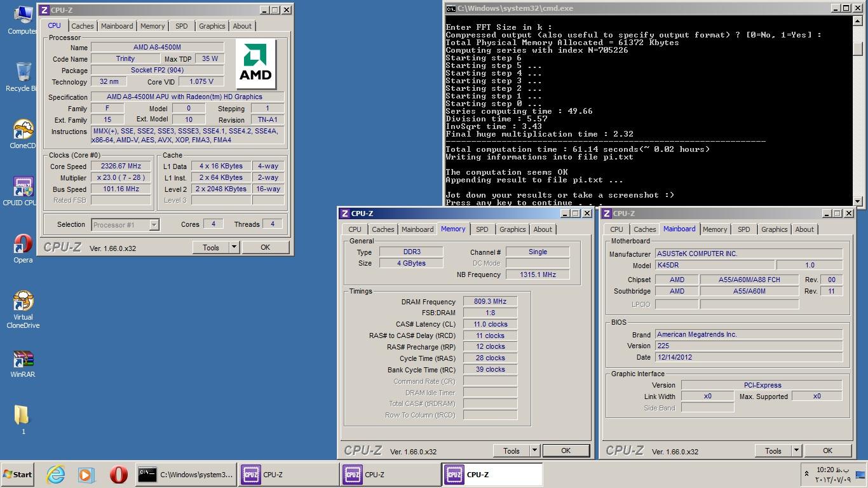The height and width of the screenshot is (488, 868).
Task: Click the NB Frequency 1315.1 MHz value
Action: (x=538, y=274)
